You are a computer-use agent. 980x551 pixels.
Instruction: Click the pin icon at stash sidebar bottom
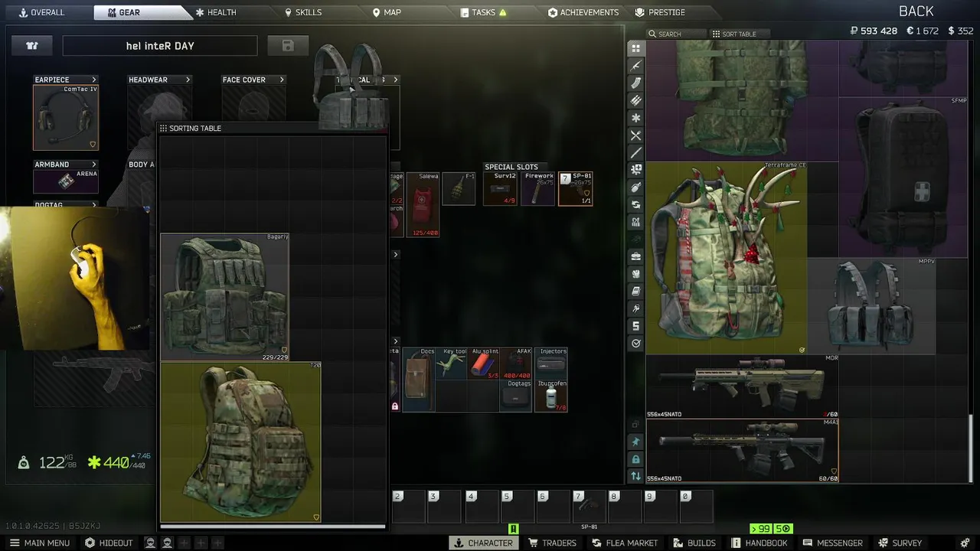[635, 442]
